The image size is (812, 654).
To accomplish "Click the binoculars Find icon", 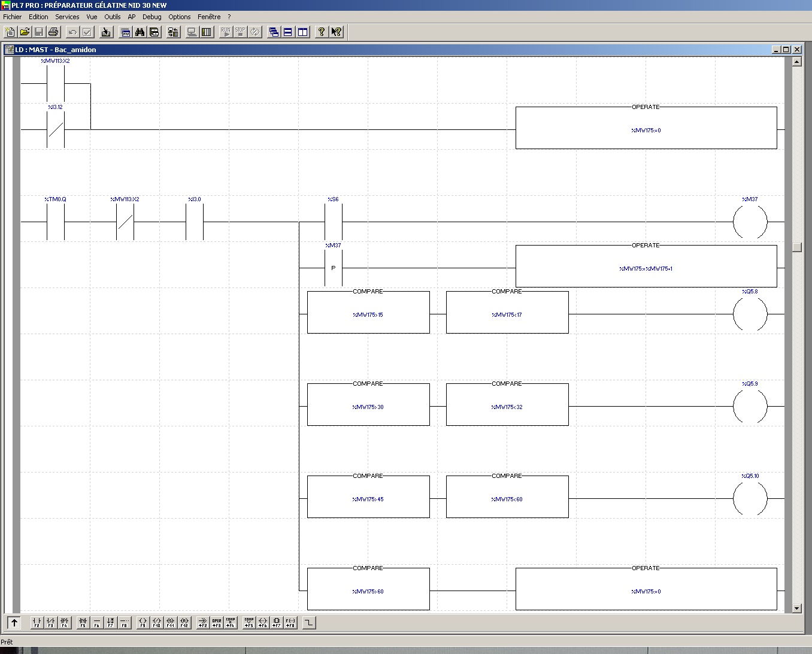I will coord(140,32).
